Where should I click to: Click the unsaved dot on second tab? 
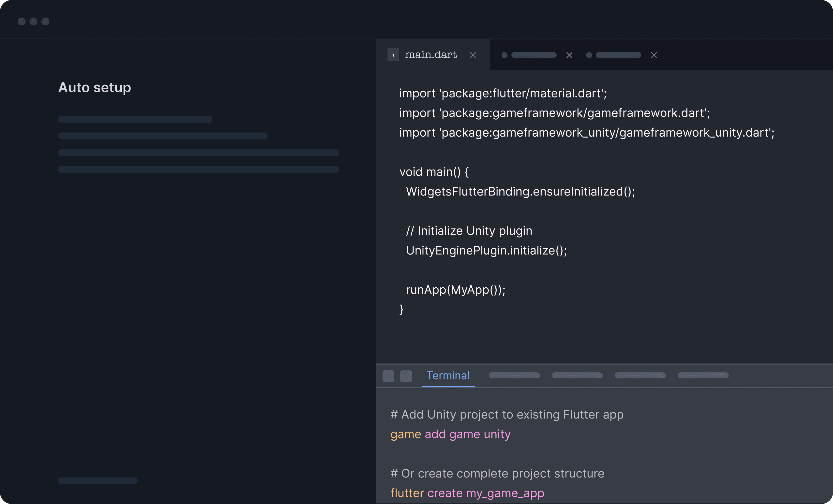(x=505, y=55)
